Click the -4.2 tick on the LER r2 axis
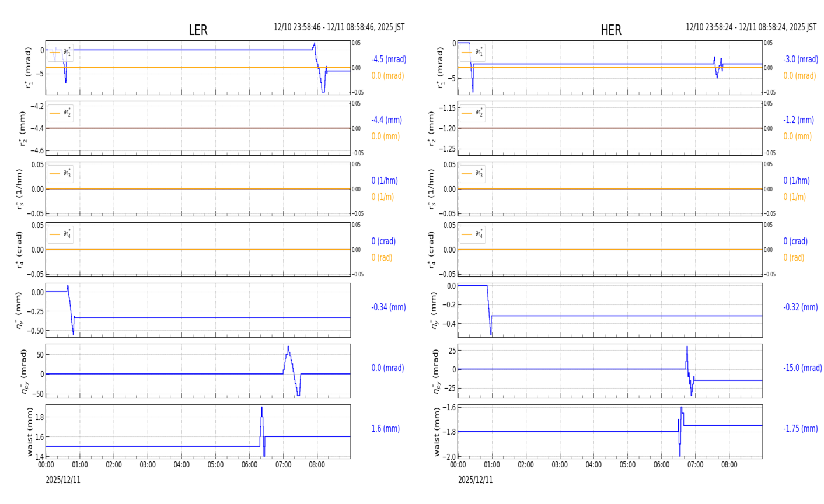The width and height of the screenshot is (824, 504). click(x=37, y=107)
